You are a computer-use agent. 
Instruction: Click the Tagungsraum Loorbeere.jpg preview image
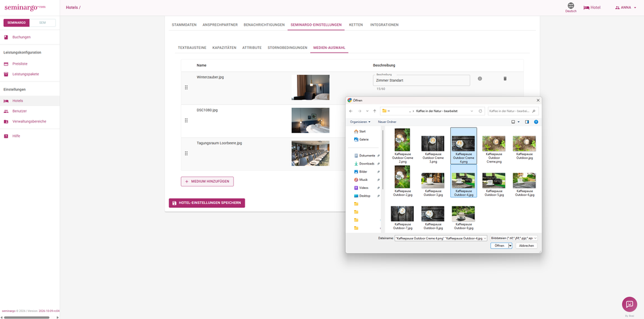311,153
